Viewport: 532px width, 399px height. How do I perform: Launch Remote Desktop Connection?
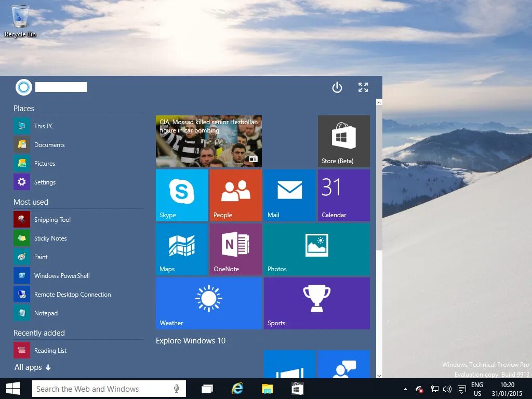pyautogui.click(x=78, y=294)
